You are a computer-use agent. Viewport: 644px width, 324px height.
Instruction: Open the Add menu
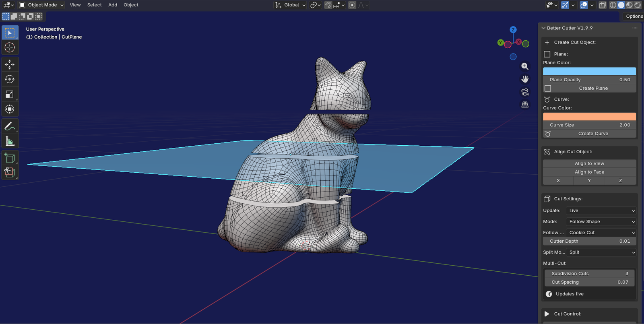pyautogui.click(x=113, y=5)
